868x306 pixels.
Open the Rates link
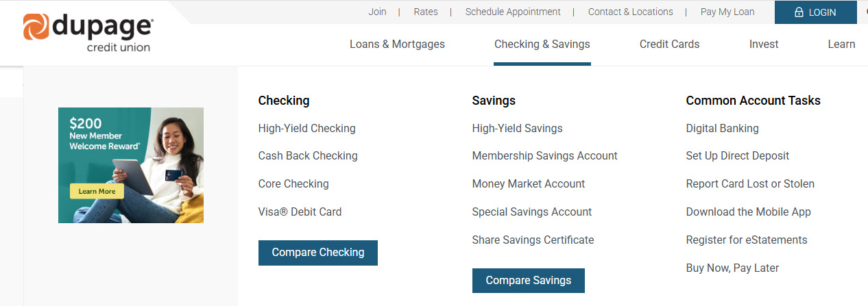426,12
